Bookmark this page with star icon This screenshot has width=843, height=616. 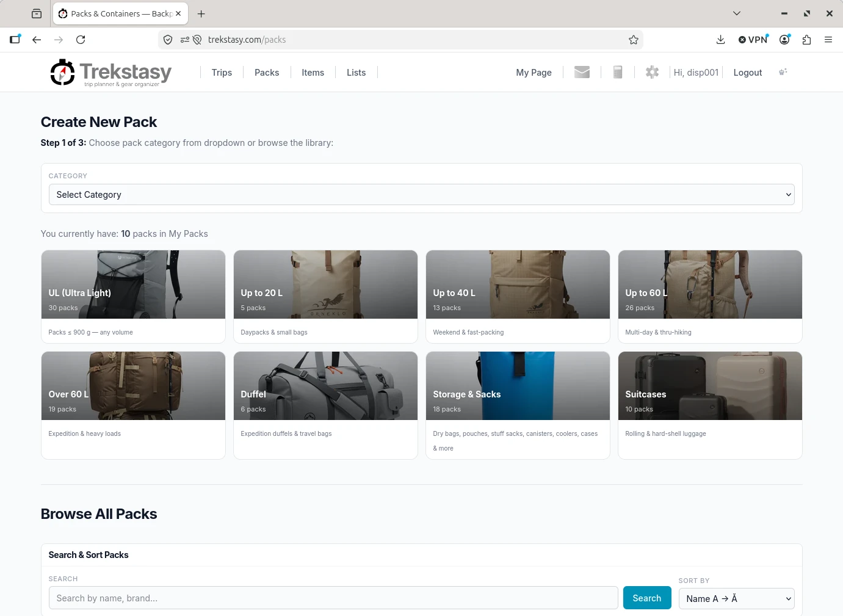634,40
